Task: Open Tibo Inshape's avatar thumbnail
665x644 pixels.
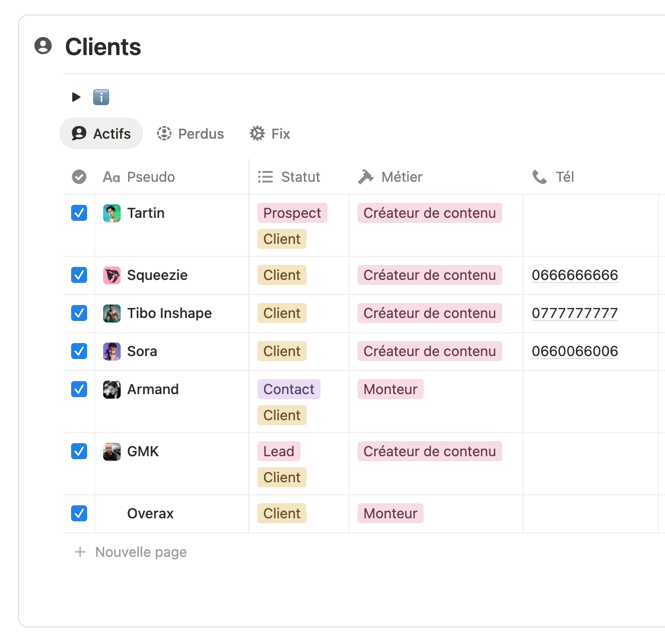Action: coord(112,313)
